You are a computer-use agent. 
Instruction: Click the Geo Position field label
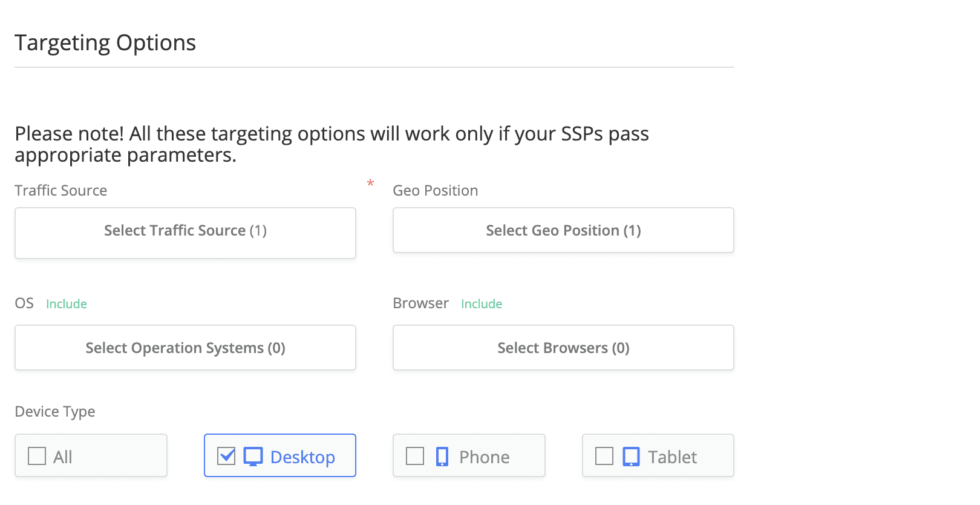pyautogui.click(x=436, y=191)
